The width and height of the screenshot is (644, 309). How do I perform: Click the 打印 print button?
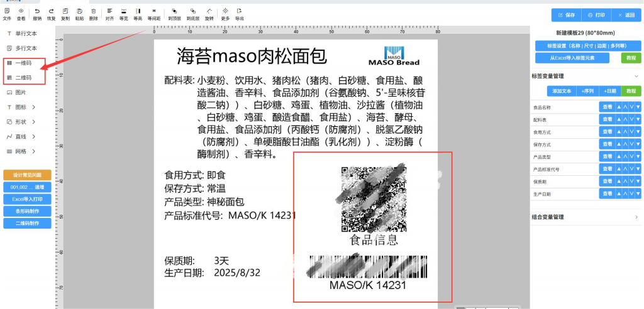point(596,15)
